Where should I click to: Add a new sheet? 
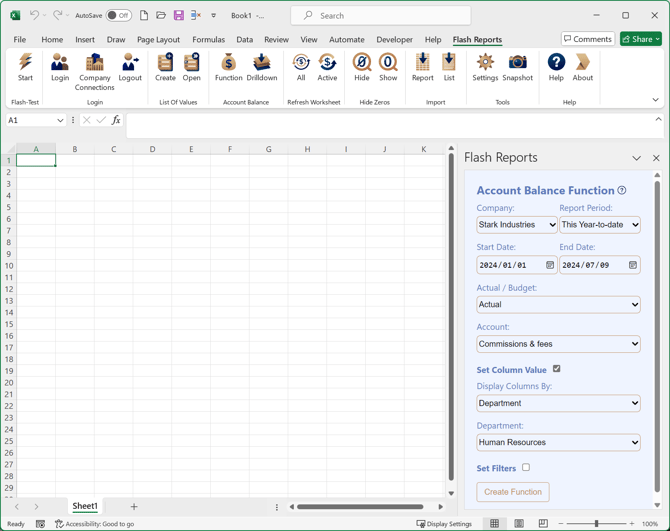134,507
